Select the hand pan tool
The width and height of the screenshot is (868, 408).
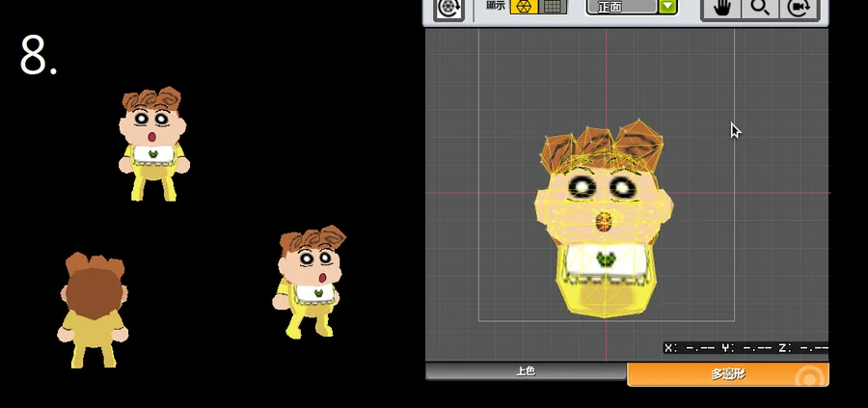pyautogui.click(x=722, y=8)
